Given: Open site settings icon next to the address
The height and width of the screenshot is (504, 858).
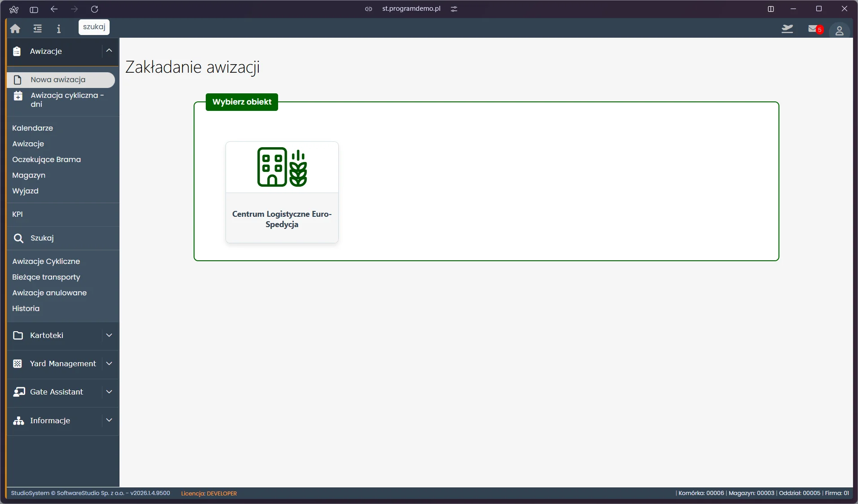Looking at the screenshot, I should click(454, 9).
